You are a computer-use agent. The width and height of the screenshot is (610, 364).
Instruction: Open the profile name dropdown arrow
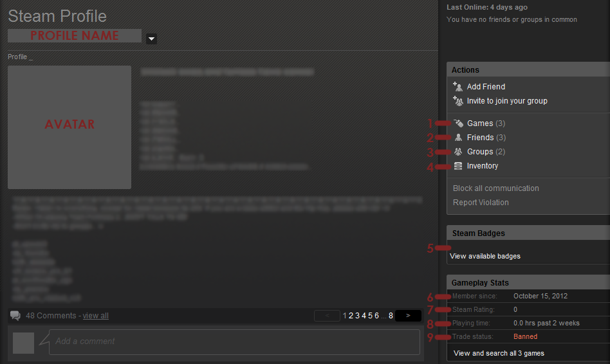coord(152,39)
